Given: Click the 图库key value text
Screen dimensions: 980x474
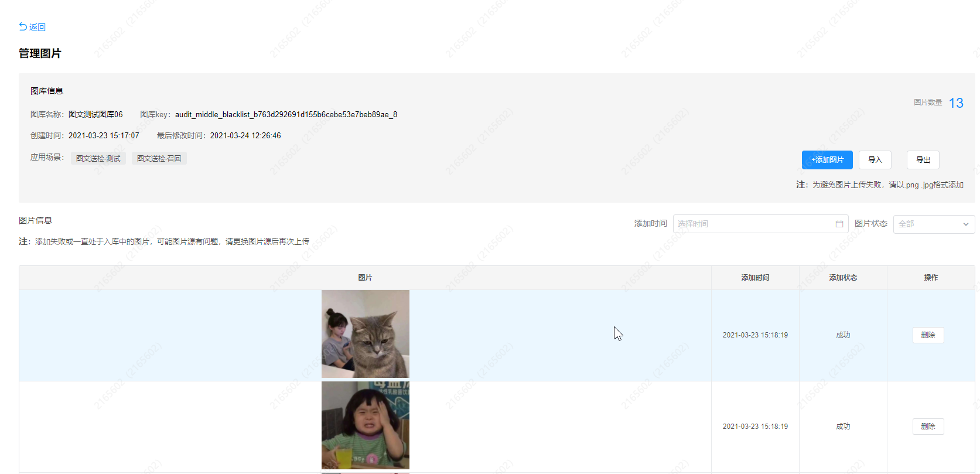Looking at the screenshot, I should point(286,115).
